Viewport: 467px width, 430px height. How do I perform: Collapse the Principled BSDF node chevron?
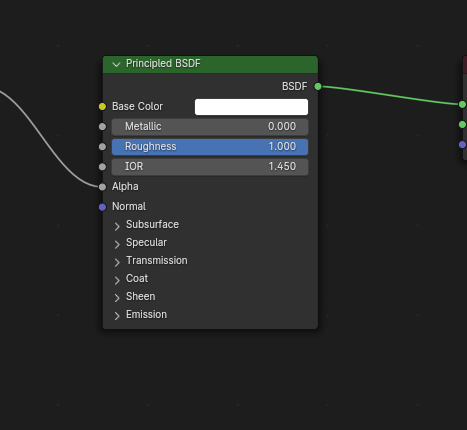(x=116, y=64)
